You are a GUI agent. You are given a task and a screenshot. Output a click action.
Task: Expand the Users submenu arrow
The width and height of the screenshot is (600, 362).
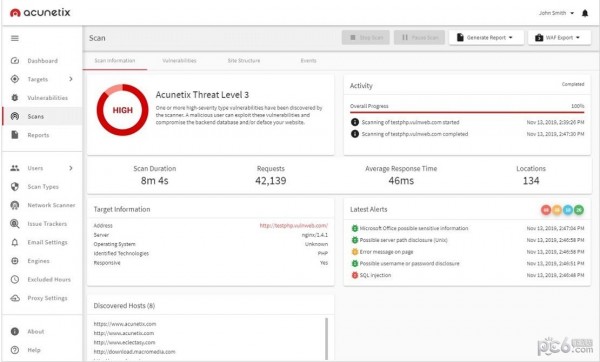coord(71,168)
